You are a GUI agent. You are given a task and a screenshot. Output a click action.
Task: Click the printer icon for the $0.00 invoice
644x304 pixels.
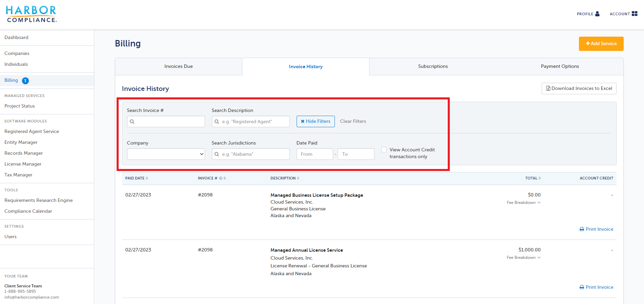coord(582,229)
